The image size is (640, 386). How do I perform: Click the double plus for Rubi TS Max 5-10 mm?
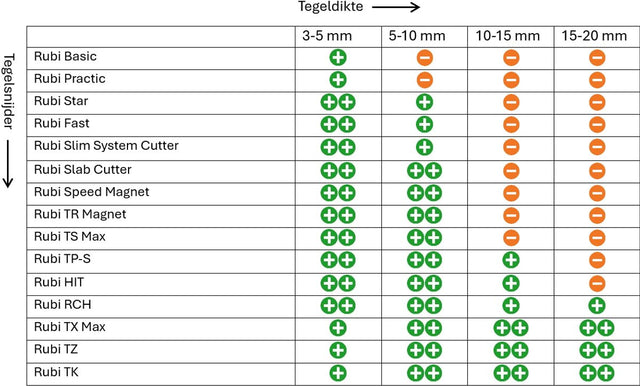[x=424, y=237]
